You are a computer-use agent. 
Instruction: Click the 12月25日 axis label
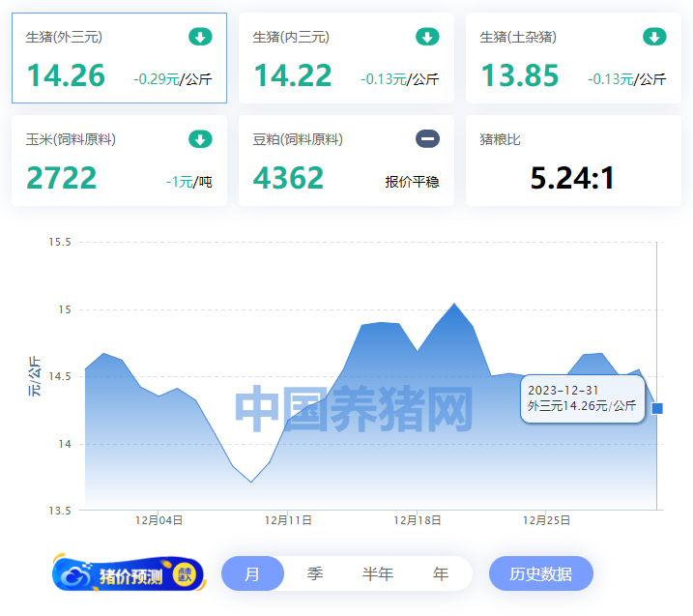(x=546, y=520)
